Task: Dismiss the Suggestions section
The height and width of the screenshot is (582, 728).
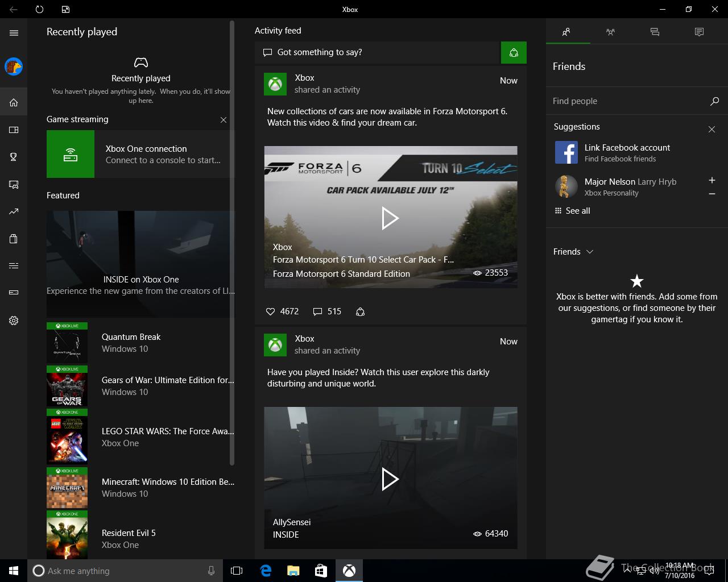Action: click(x=712, y=130)
